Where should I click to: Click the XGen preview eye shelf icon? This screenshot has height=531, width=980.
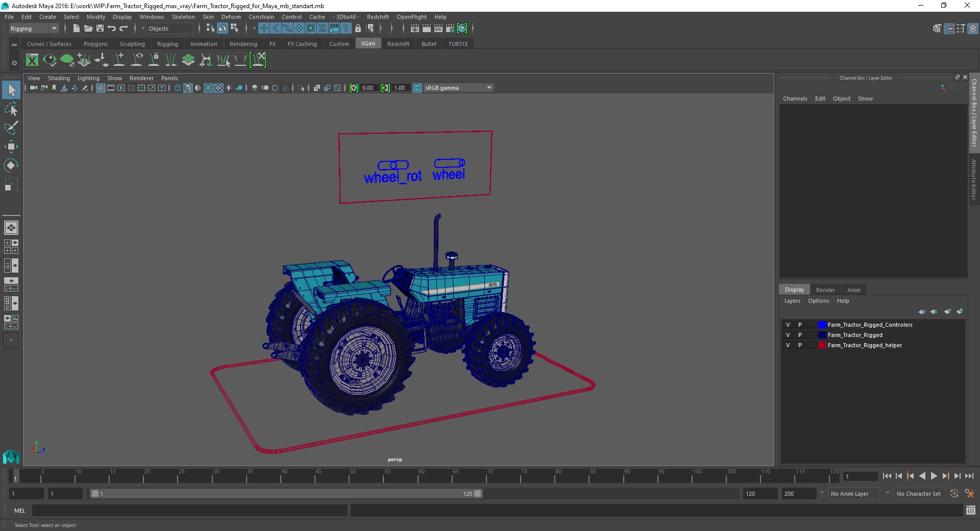pos(50,60)
